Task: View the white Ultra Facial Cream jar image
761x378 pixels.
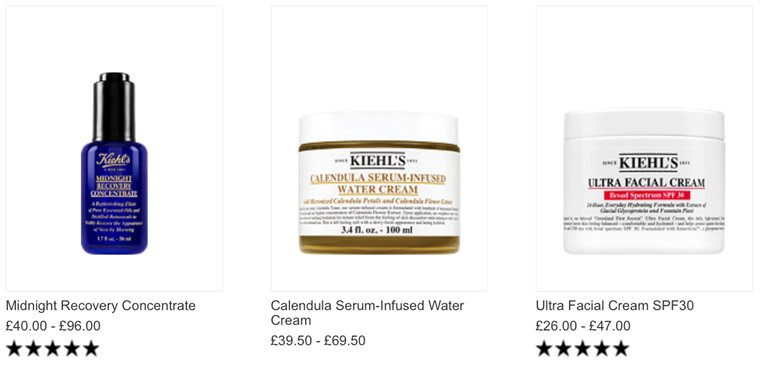Action: pos(644,181)
